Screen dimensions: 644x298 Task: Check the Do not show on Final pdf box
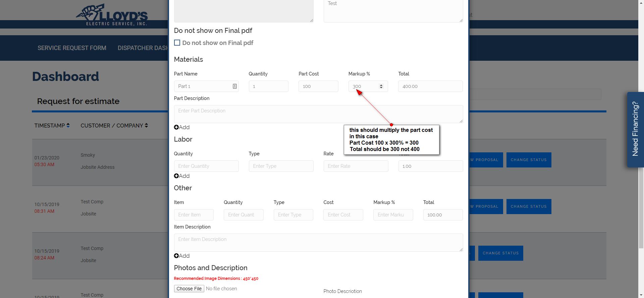pyautogui.click(x=177, y=43)
